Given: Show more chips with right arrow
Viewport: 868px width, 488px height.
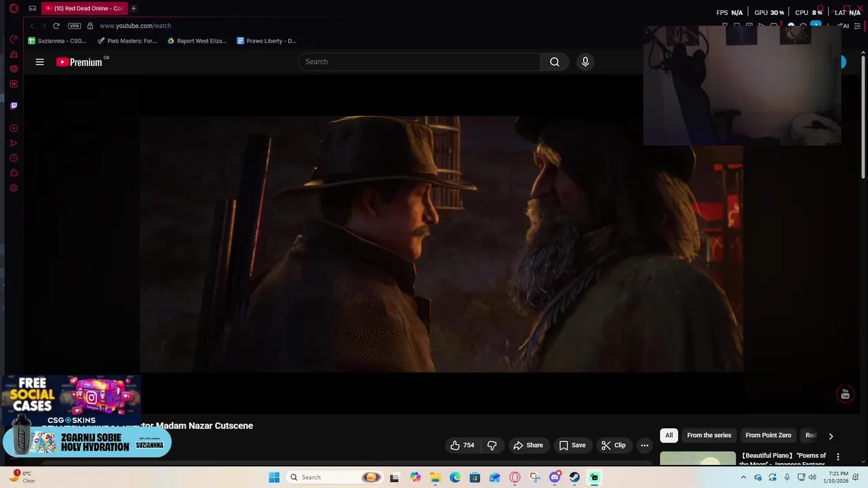Looking at the screenshot, I should 831,436.
